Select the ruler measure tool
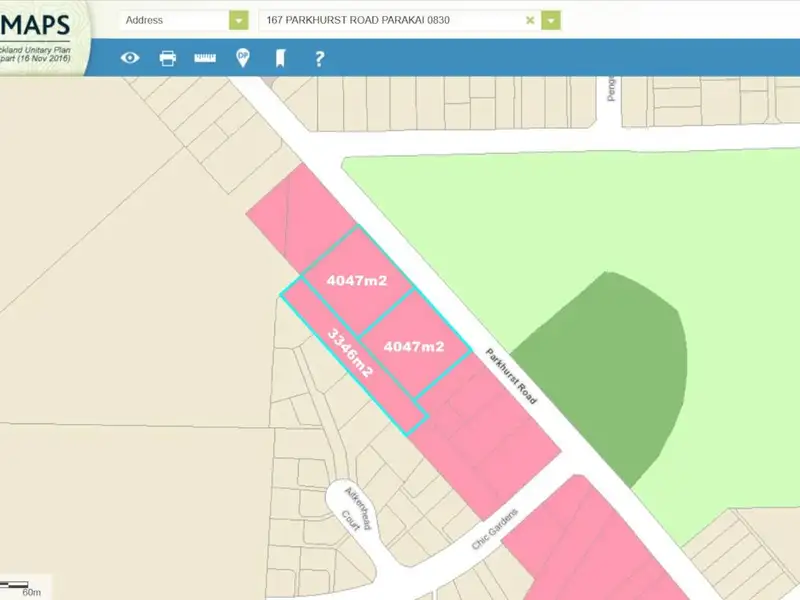This screenshot has height=600, width=800. [206, 58]
